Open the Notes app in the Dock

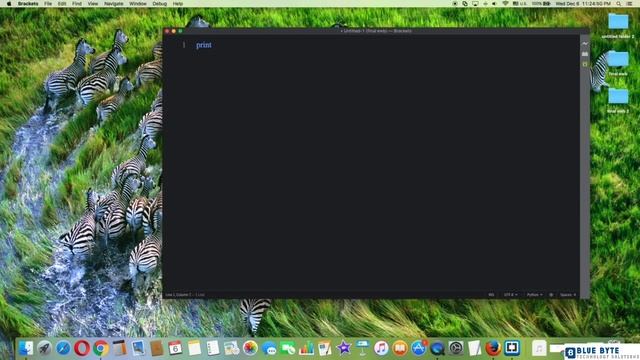coord(194,348)
